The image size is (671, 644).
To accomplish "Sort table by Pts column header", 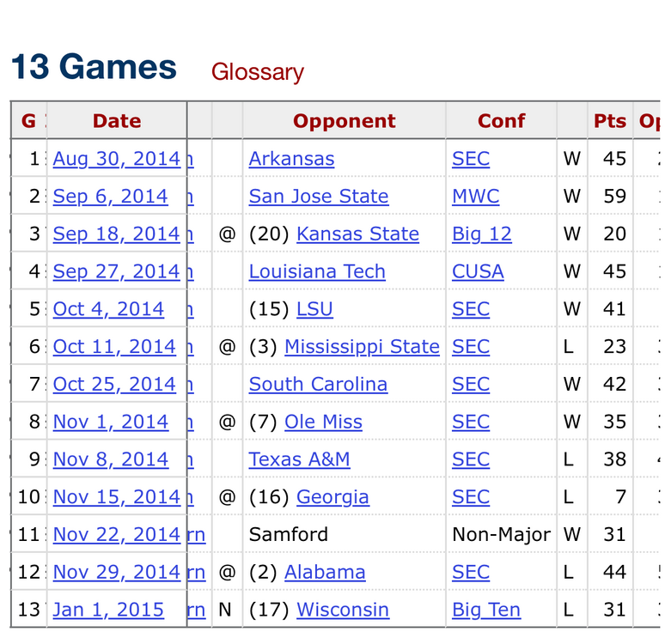I will [x=610, y=121].
